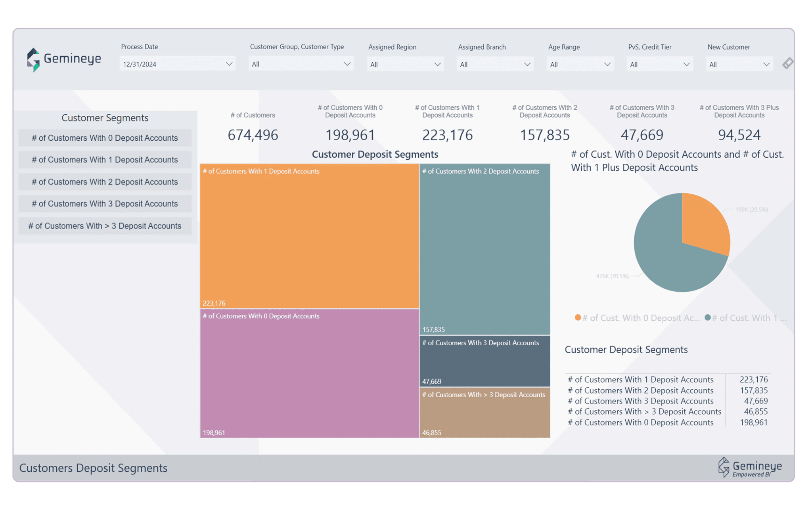Click the eraser icon to clear all slicers
Viewport: 812px width, 507px height.
[x=788, y=63]
